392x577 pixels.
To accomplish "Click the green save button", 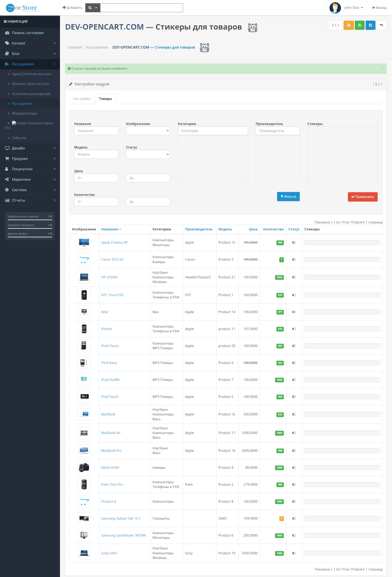I will pyautogui.click(x=359, y=25).
